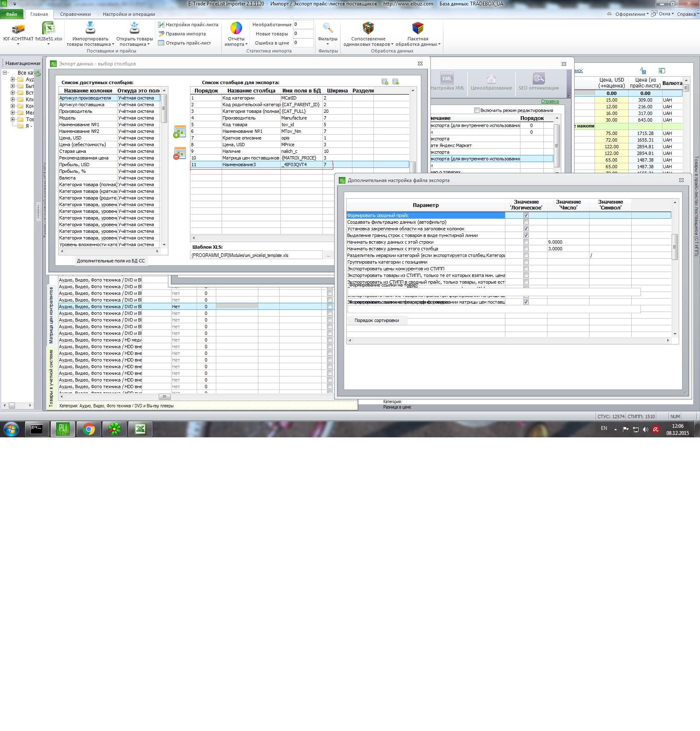Image resolution: width=700 pixels, height=731 pixels.
Task: Expand the Быт tree node
Action: [x=12, y=86]
